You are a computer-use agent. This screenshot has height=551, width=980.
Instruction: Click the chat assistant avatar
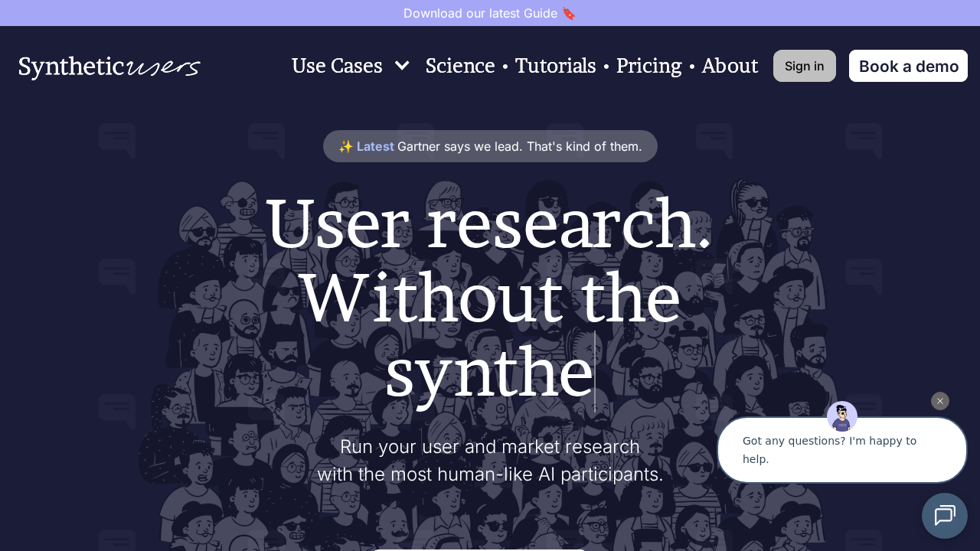pyautogui.click(x=841, y=416)
